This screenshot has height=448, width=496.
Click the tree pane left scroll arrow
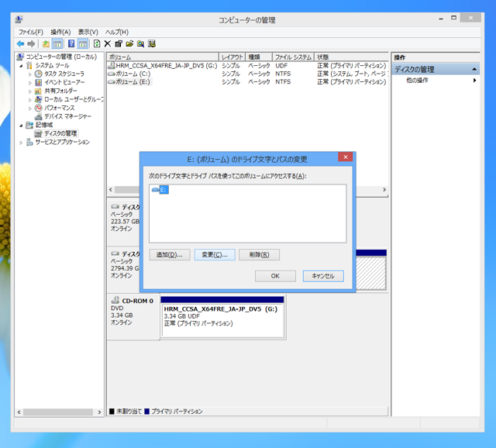coord(19,412)
